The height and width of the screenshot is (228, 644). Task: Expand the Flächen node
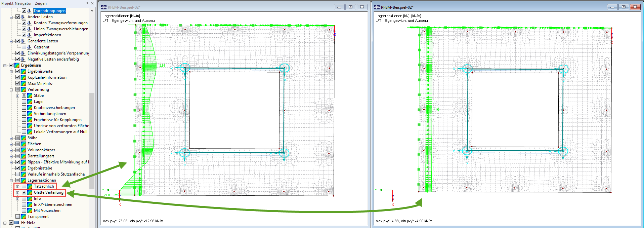(x=11, y=144)
